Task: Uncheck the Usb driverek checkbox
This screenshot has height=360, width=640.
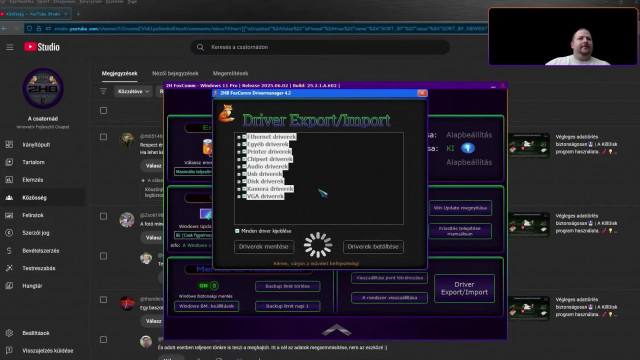Action: tap(244, 174)
